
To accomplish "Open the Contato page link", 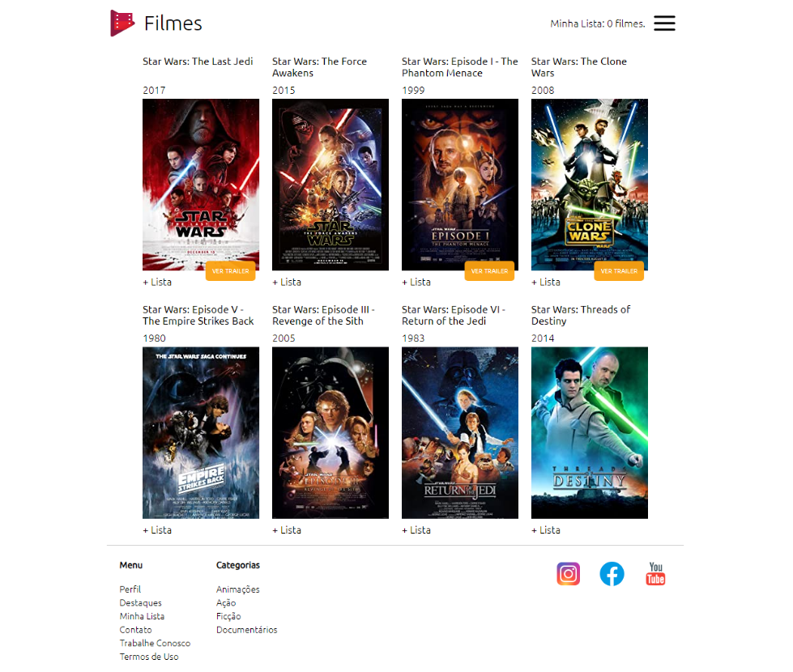I will (135, 629).
